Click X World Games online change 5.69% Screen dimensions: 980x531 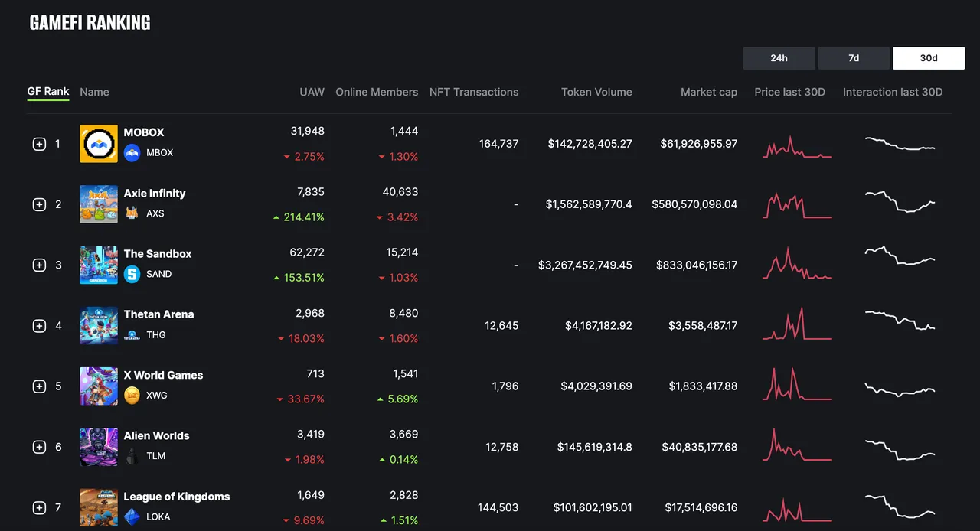pos(398,399)
